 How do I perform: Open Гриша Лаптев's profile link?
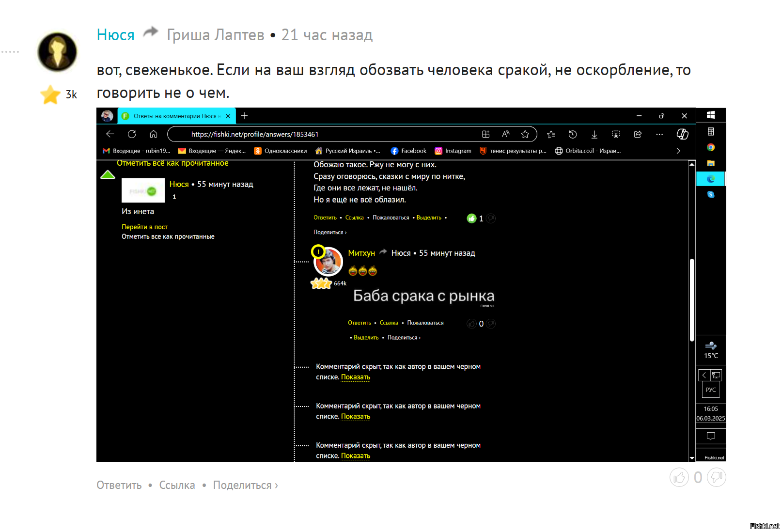(x=216, y=35)
